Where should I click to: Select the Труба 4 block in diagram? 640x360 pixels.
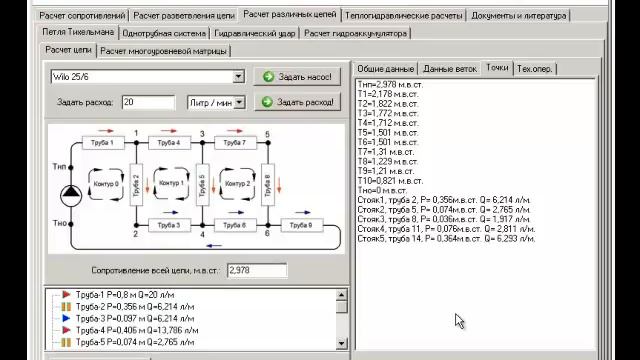pos(169,143)
